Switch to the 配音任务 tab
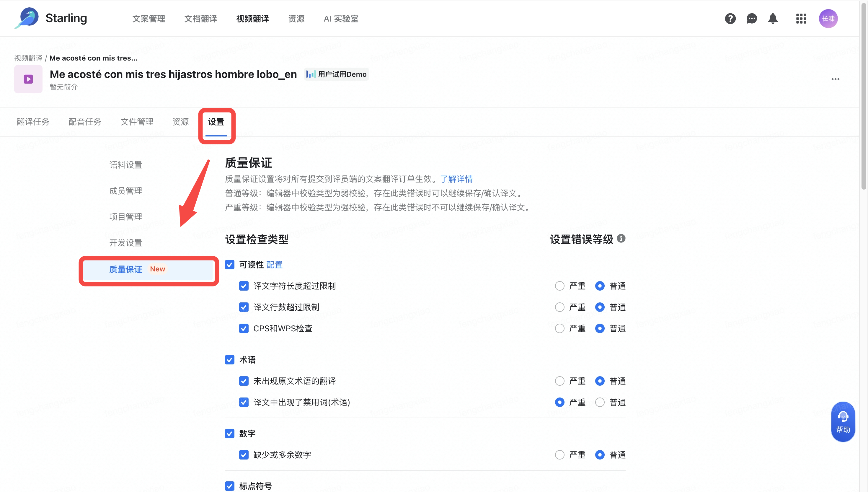This screenshot has height=492, width=868. [85, 122]
